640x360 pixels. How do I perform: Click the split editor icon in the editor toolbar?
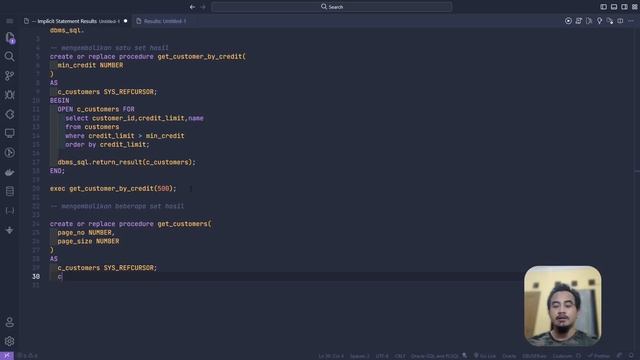point(620,21)
